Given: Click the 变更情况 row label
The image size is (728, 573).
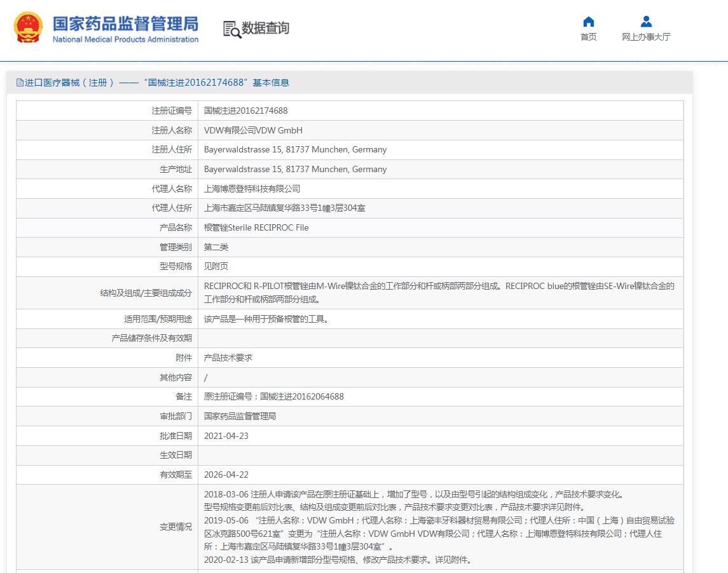Looking at the screenshot, I should point(175,527).
